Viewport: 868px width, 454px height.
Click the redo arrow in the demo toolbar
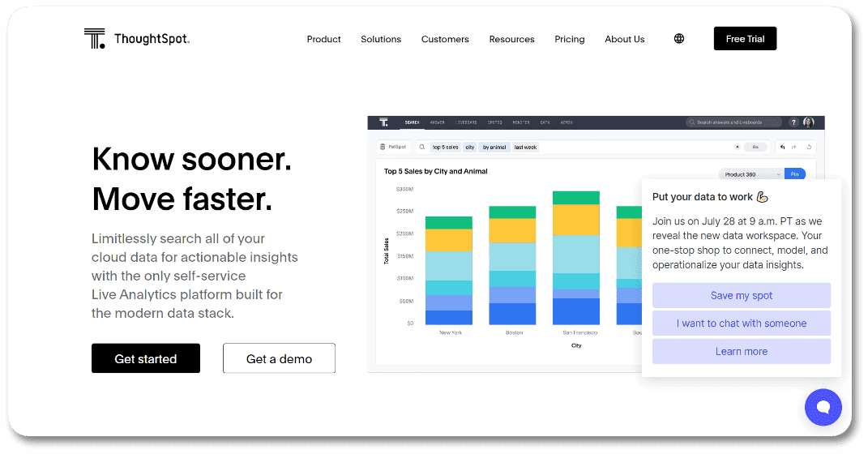[793, 148]
